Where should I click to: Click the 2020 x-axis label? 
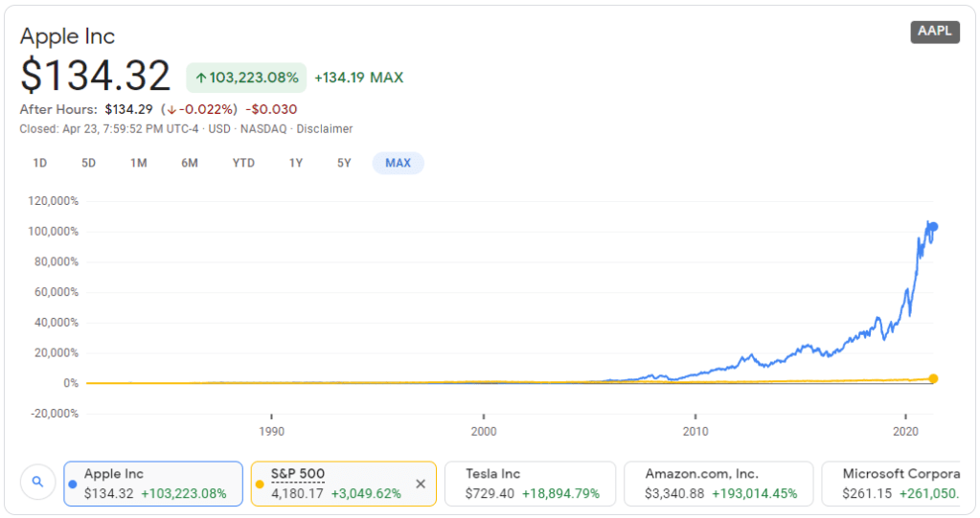pyautogui.click(x=905, y=431)
